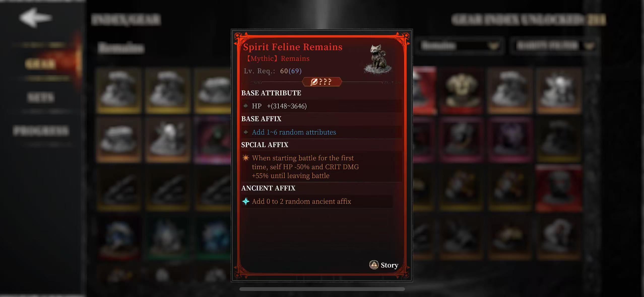Open the PROGRESS sidebar tab
Image resolution: width=644 pixels, height=297 pixels.
[x=41, y=130]
